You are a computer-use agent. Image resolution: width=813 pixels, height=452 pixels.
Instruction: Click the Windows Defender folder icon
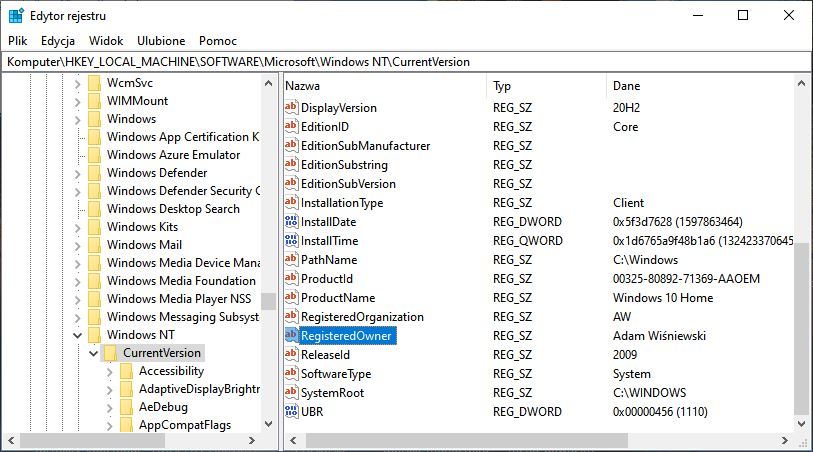(95, 173)
